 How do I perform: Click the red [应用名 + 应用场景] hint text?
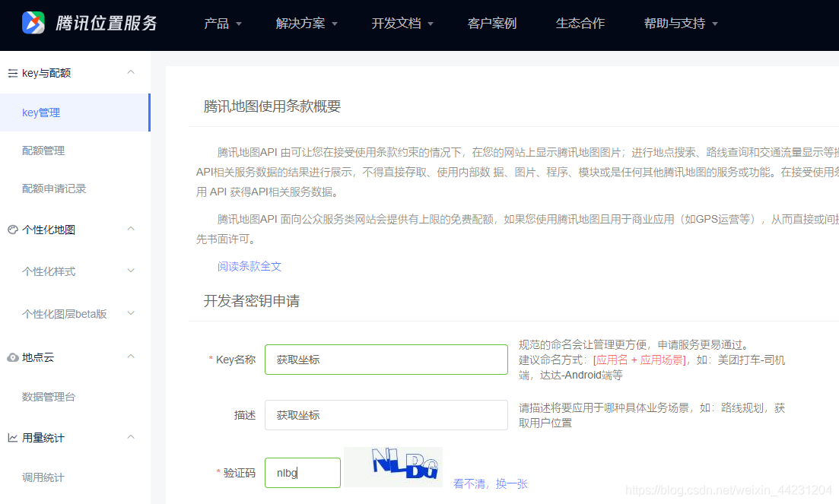[x=640, y=360]
